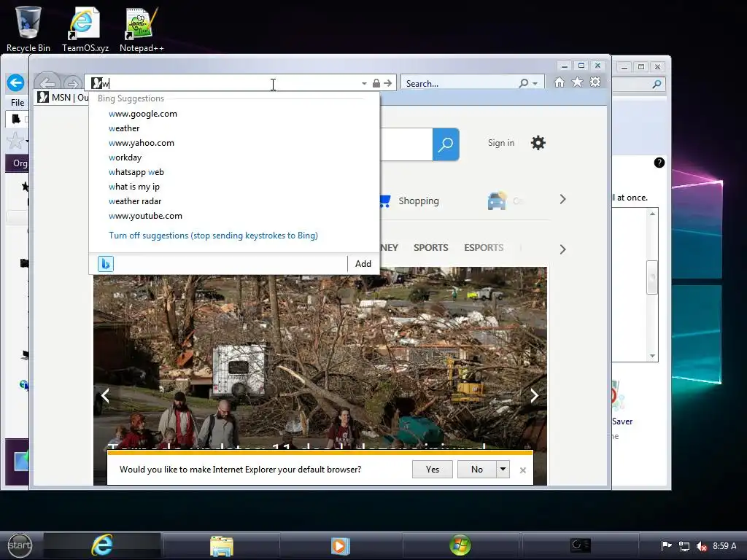Viewport: 747px width, 560px height.
Task: Dismiss the default browser notification bar
Action: point(522,470)
